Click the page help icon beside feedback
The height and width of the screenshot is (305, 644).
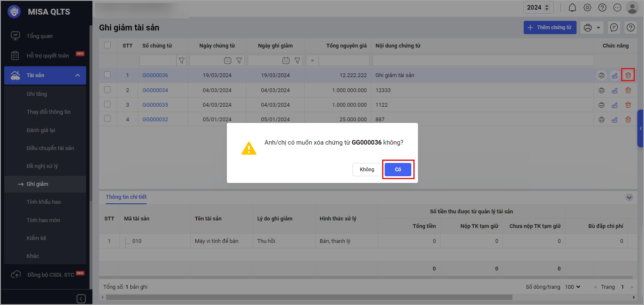[x=631, y=27]
